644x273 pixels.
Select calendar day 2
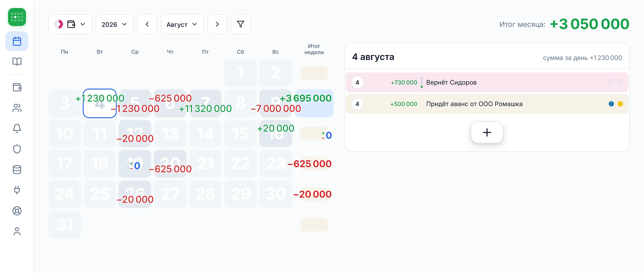coord(275,73)
